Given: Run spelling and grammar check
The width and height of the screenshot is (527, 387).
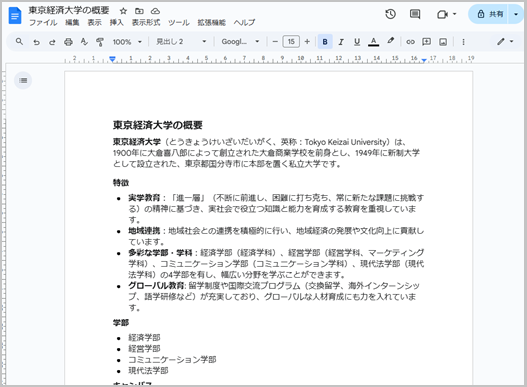Looking at the screenshot, I should 84,42.
